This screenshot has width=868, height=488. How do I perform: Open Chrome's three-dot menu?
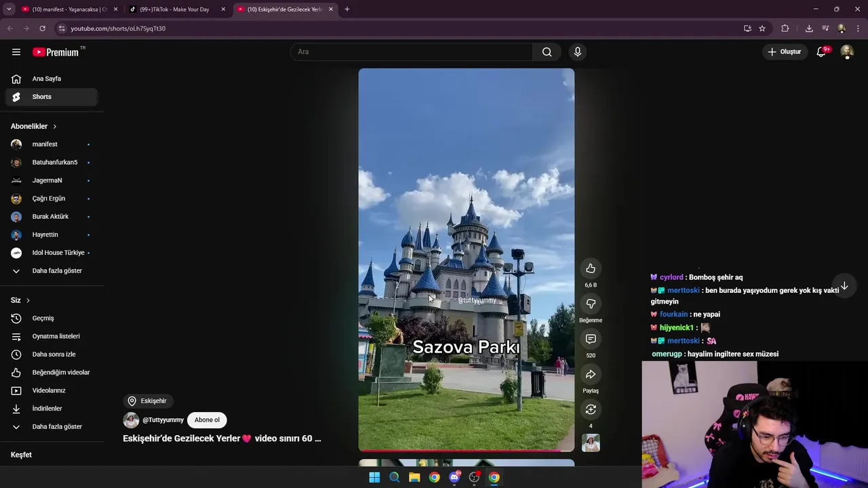point(858,28)
